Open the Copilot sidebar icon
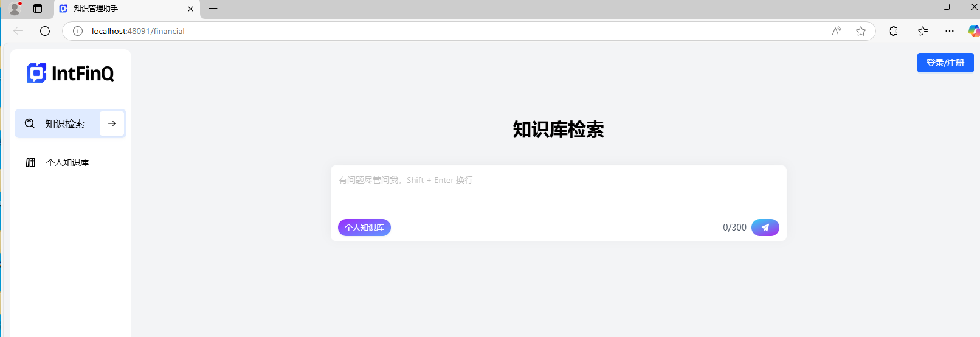 974,31
